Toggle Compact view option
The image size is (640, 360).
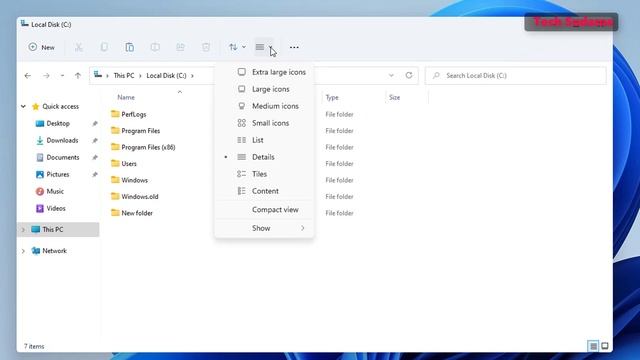point(264,209)
